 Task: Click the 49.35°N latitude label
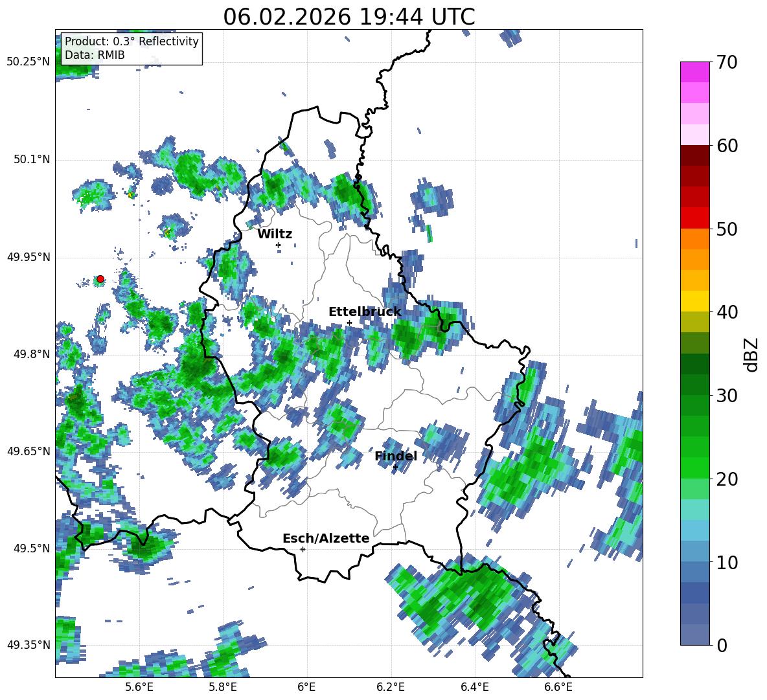coord(29,645)
